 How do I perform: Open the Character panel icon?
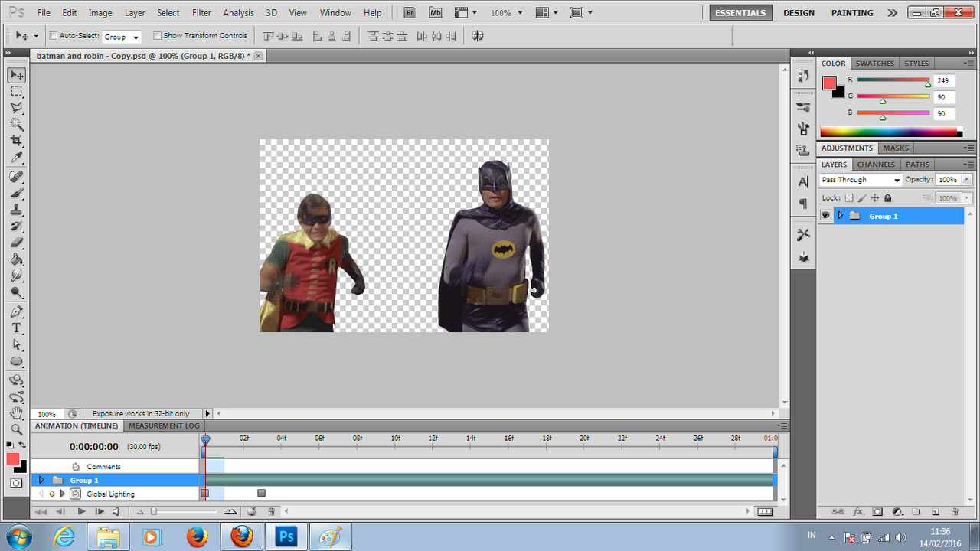(x=803, y=182)
